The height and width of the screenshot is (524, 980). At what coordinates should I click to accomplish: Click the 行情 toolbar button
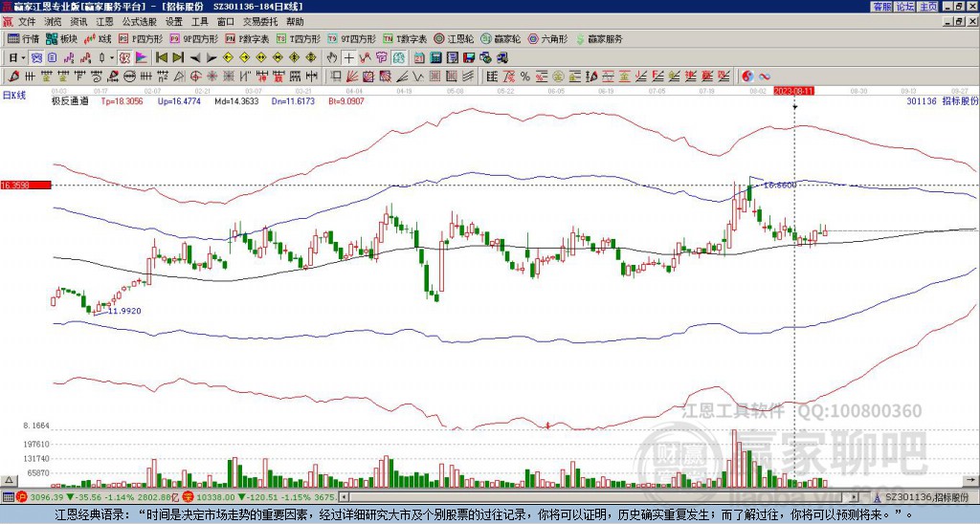click(x=23, y=38)
